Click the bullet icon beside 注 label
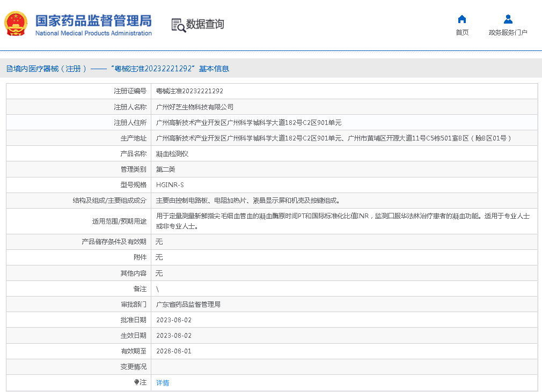The height and width of the screenshot is (392, 542). (x=137, y=382)
